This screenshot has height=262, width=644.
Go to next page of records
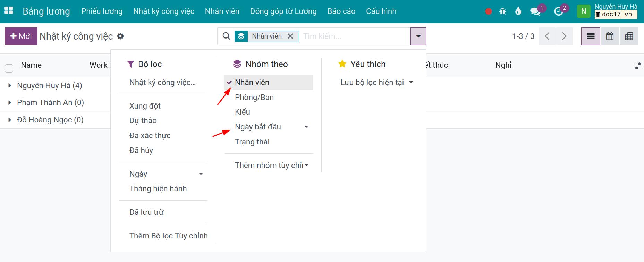564,36
